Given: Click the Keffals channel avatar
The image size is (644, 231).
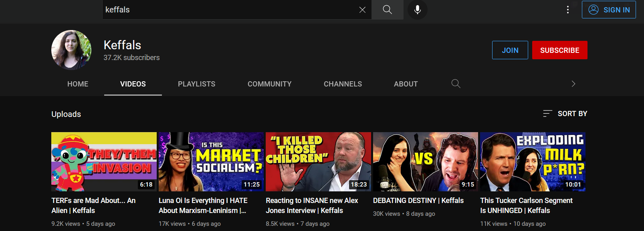Looking at the screenshot, I should coord(71,50).
